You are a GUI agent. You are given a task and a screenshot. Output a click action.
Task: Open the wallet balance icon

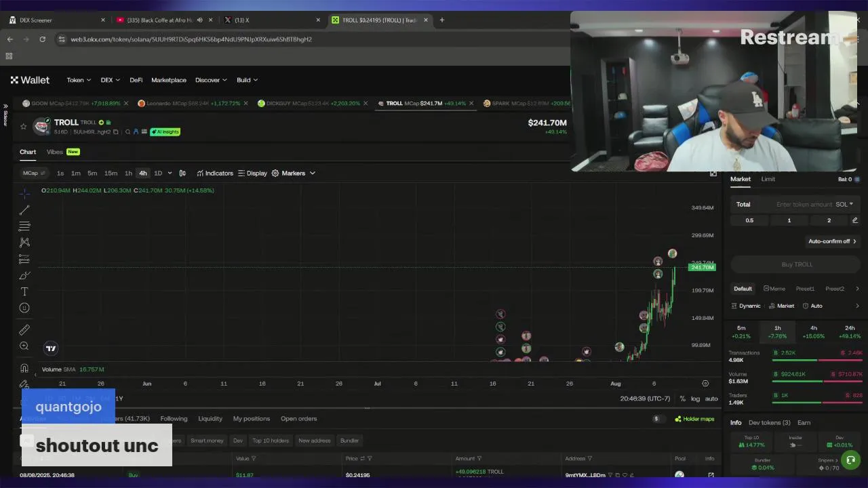pos(857,179)
